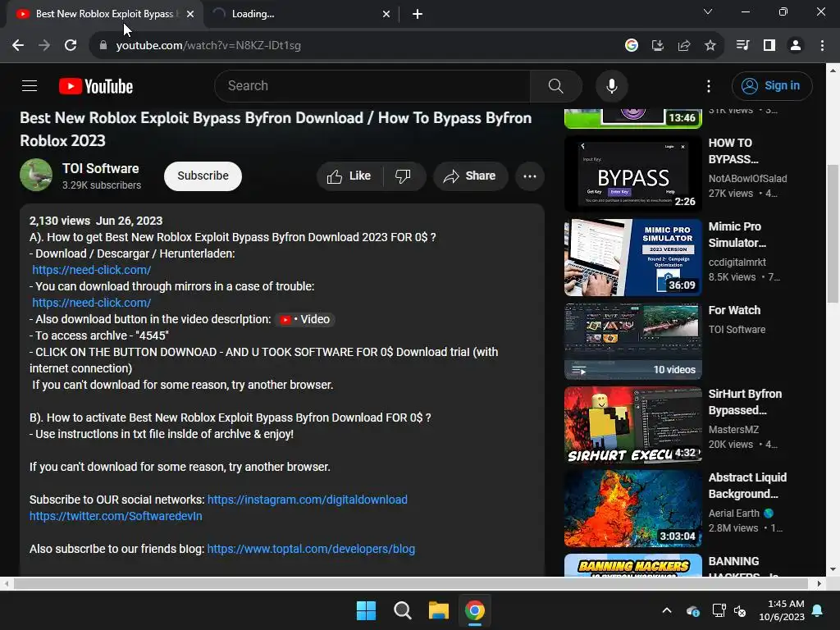
Task: Open first need-click.com download link
Action: click(x=92, y=270)
